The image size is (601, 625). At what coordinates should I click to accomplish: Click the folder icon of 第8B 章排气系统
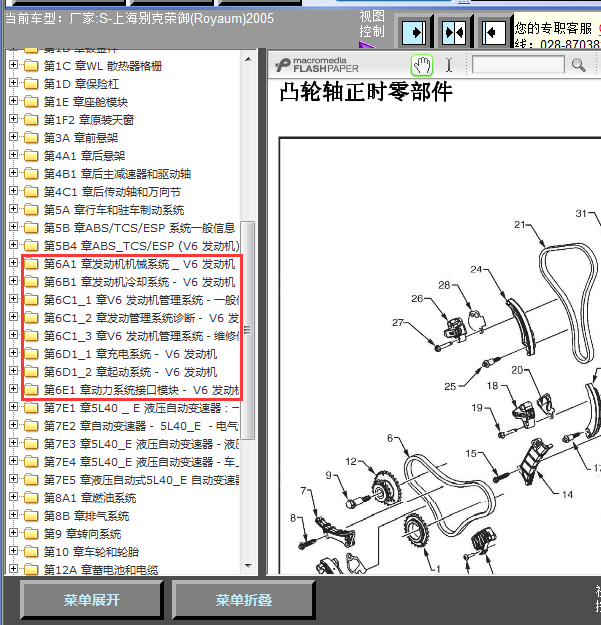31,516
